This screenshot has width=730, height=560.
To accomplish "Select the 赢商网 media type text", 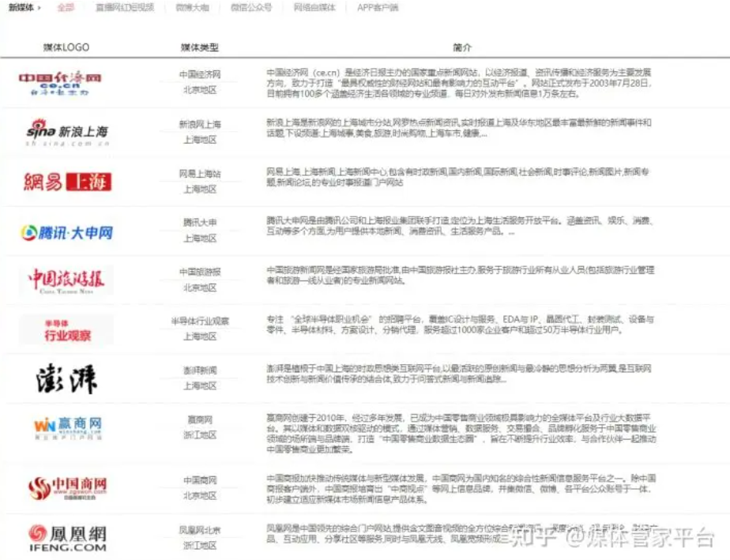I will point(200,420).
